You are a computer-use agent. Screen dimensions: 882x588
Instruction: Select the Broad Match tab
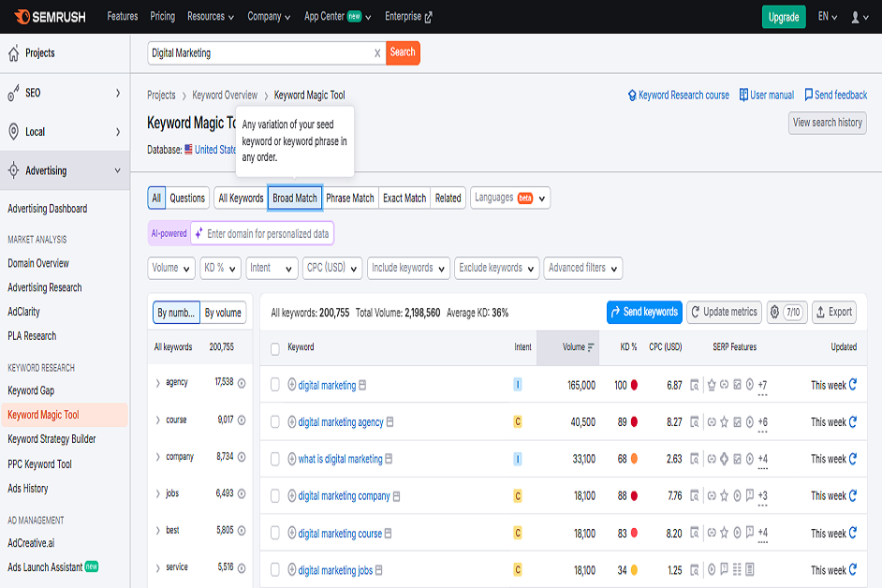[x=295, y=198]
